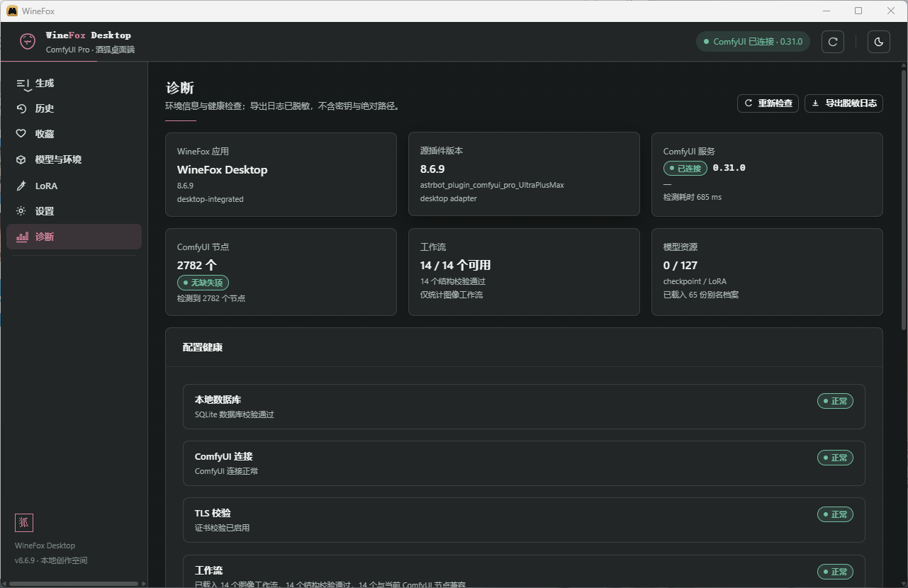Click the 无缺失项 badge under ComfyUI 节点
908x588 pixels.
click(x=203, y=283)
